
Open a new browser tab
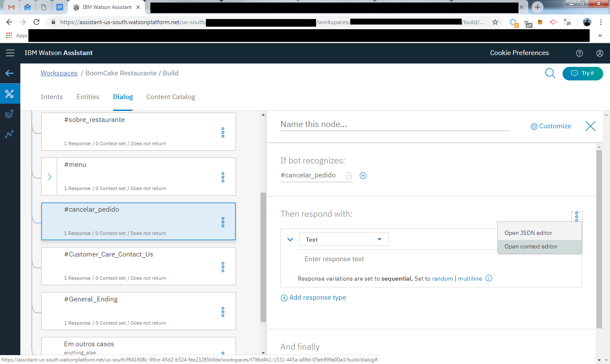point(538,7)
